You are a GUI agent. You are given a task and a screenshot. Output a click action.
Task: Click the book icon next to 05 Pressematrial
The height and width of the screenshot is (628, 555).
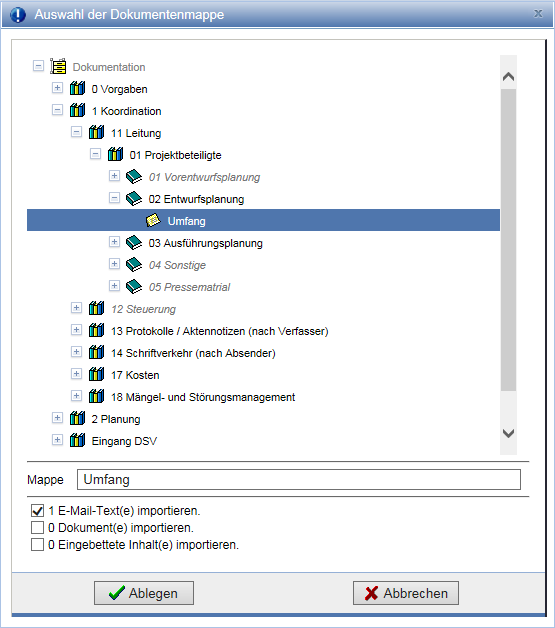[x=134, y=287]
